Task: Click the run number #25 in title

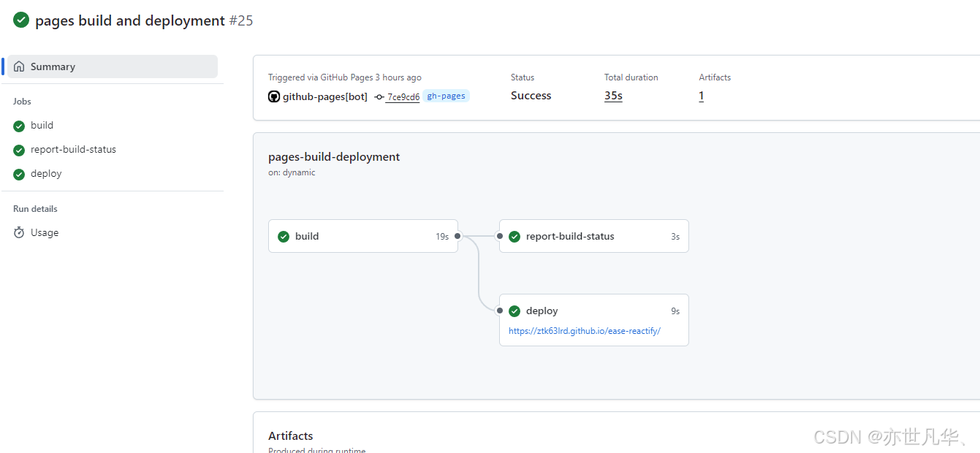Action: 241,20
